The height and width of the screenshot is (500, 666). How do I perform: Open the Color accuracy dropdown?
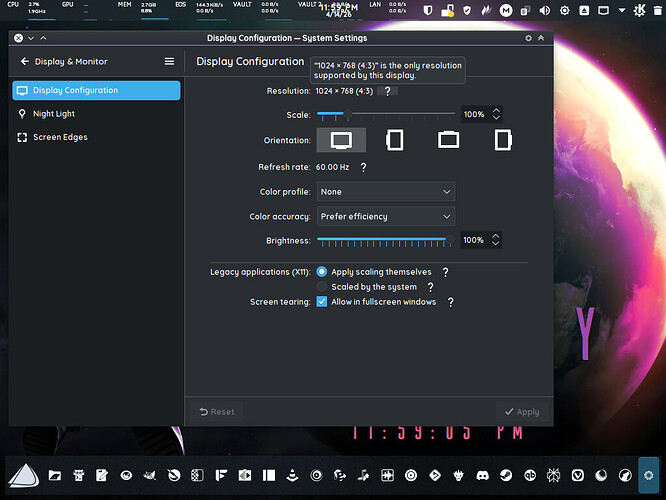(386, 217)
